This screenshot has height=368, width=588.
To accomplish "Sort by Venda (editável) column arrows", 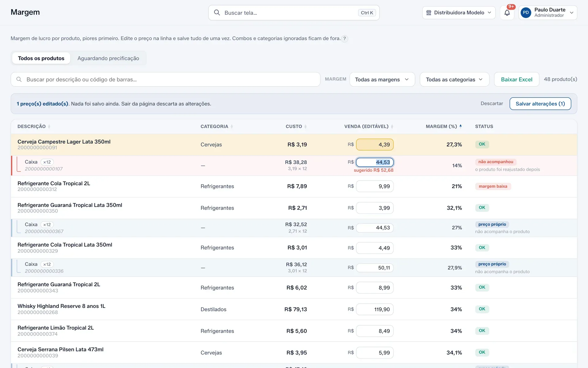I will 392,126.
